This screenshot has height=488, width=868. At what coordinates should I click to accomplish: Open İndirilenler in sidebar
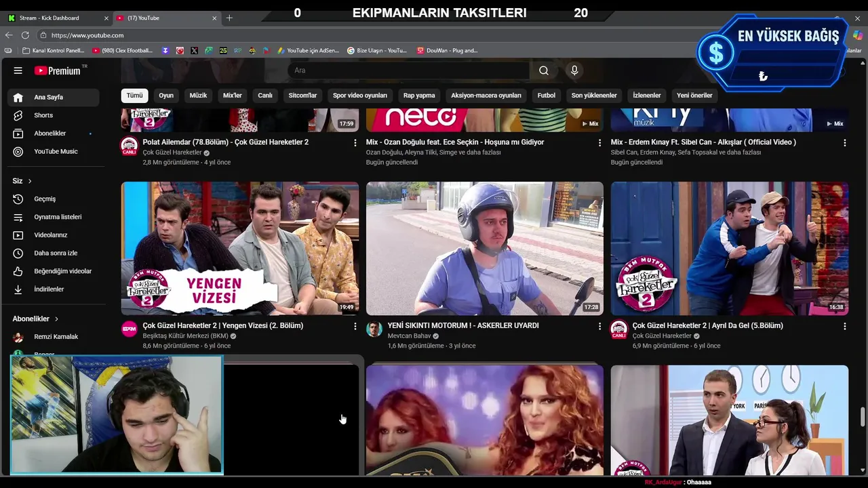pos(54,289)
